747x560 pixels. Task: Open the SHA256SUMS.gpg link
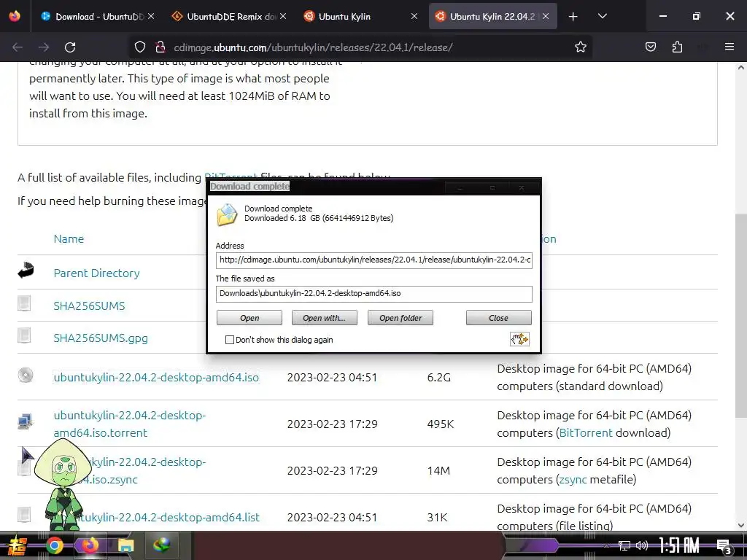(x=101, y=338)
